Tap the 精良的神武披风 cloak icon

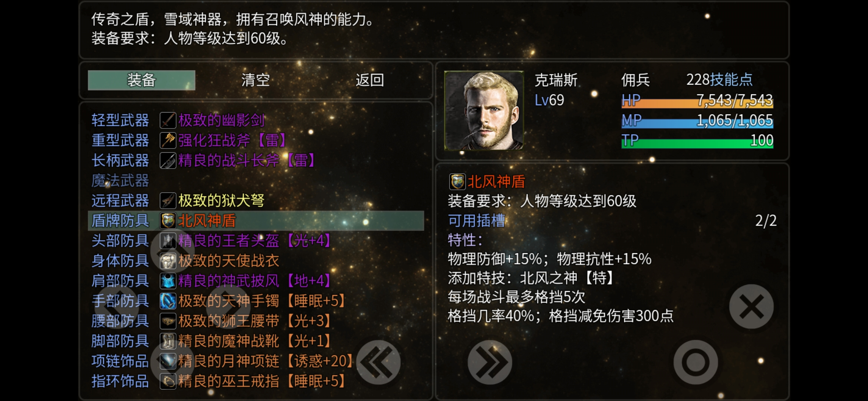[168, 281]
